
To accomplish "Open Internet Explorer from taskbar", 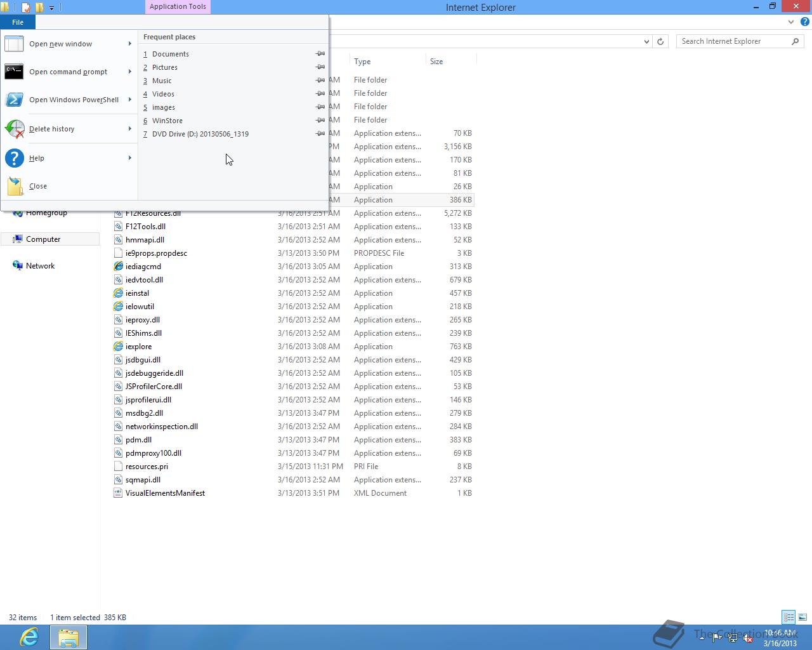I will tap(29, 637).
